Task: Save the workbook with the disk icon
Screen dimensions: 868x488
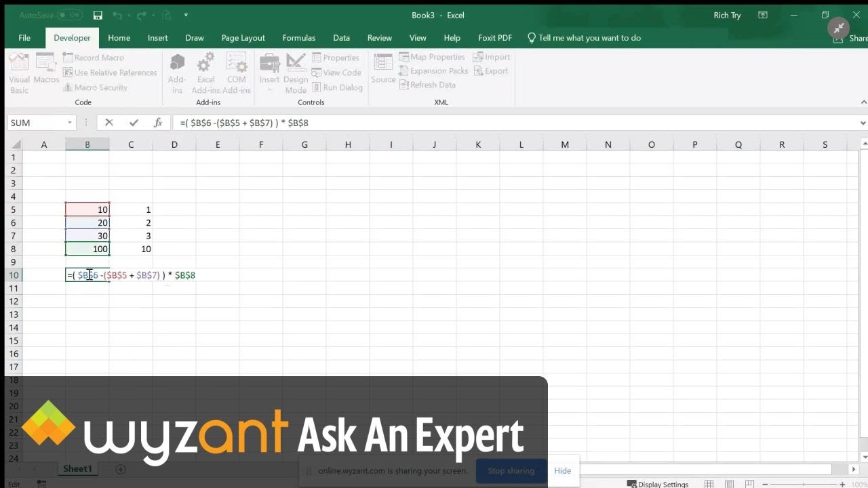Action: click(98, 15)
